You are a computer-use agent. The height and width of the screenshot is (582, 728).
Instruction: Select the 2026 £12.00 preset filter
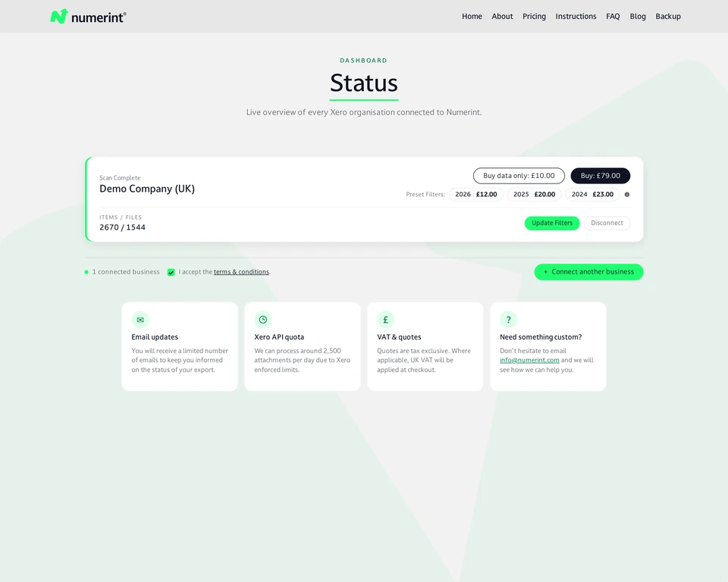pyautogui.click(x=476, y=195)
